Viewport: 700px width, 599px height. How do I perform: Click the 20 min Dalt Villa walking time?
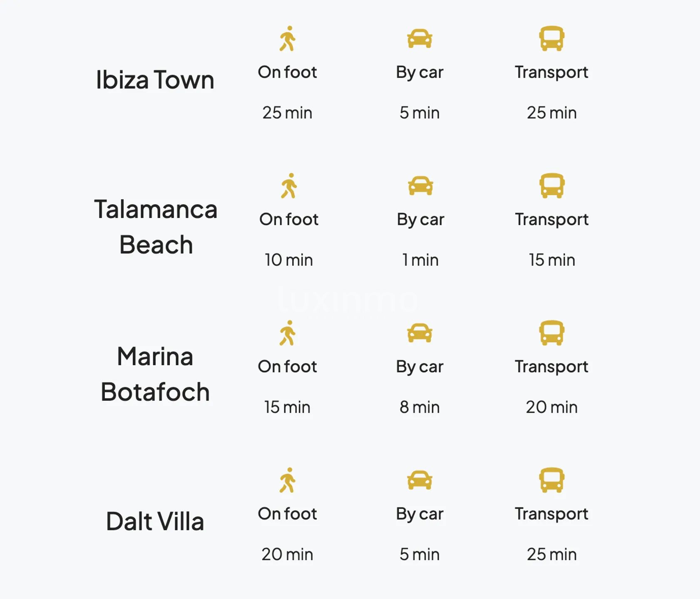coord(287,554)
